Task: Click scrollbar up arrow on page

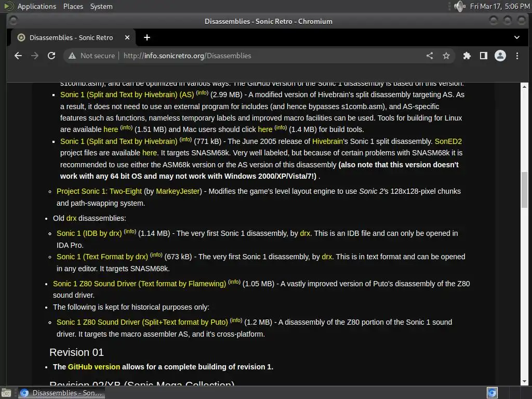Action: pos(525,87)
